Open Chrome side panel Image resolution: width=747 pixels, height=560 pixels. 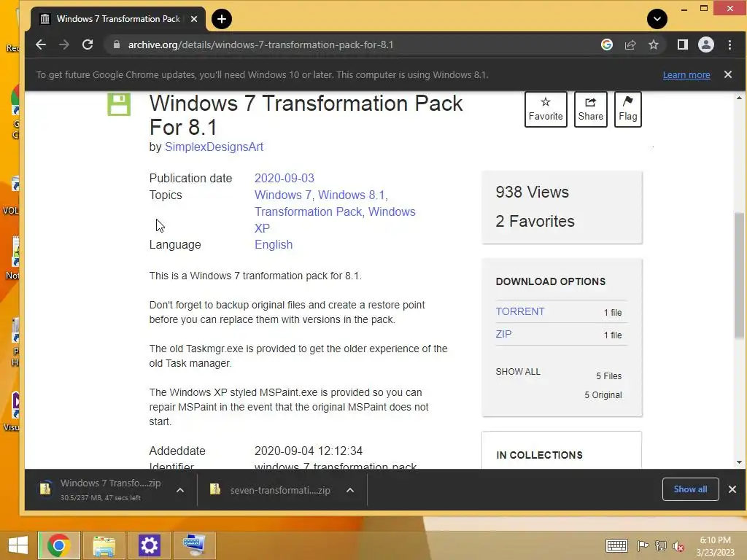coord(682,44)
